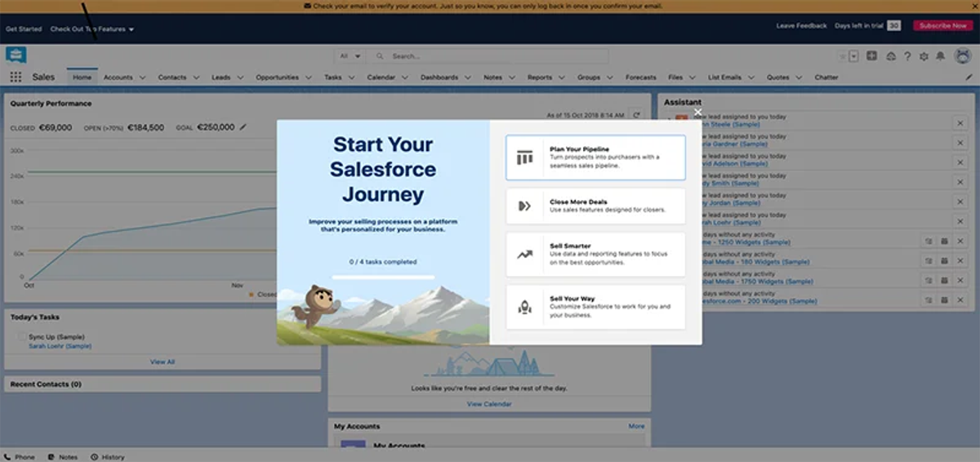Open Notes in the utility bar
The width and height of the screenshot is (980, 462).
(63, 456)
